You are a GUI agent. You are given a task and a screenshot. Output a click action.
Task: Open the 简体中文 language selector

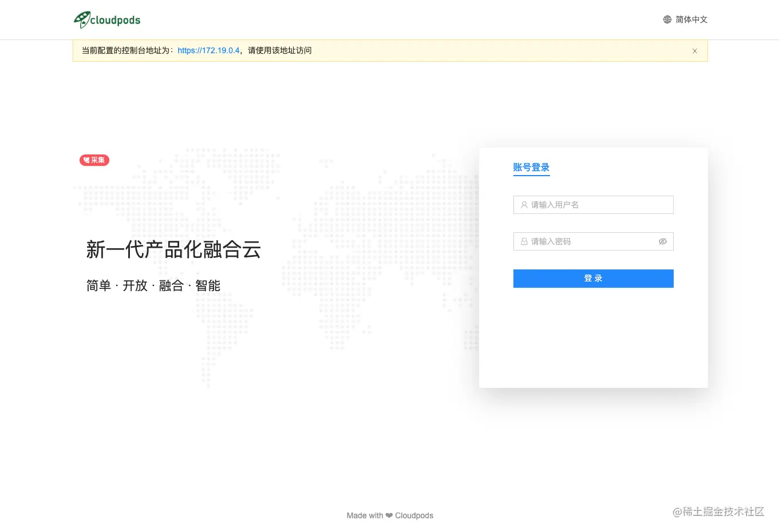[x=685, y=19]
